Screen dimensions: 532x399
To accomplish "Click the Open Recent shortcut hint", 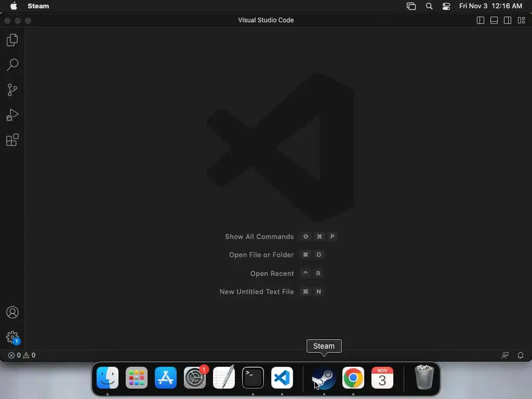I will [x=287, y=273].
